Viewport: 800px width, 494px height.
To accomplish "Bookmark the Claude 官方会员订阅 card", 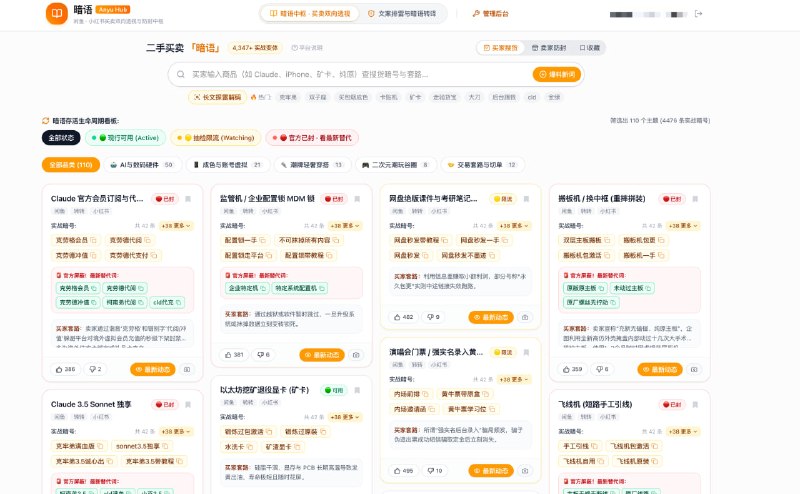I will (x=188, y=199).
